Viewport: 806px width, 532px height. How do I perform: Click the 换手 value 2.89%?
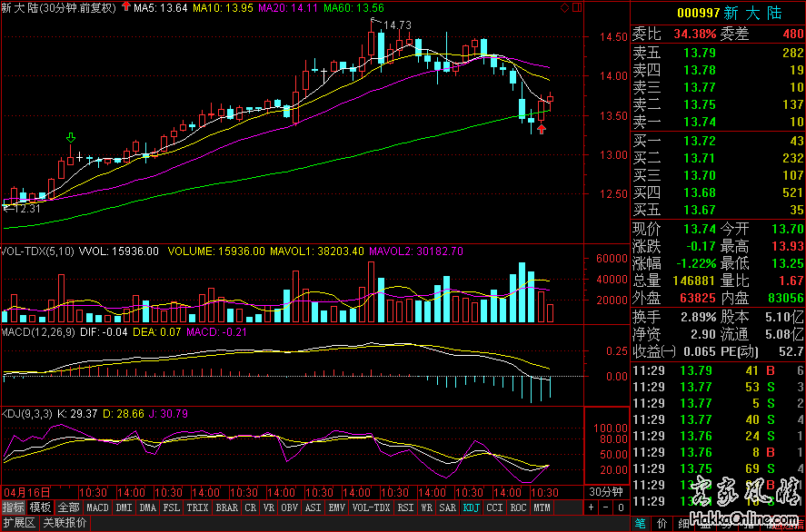pyautogui.click(x=698, y=317)
